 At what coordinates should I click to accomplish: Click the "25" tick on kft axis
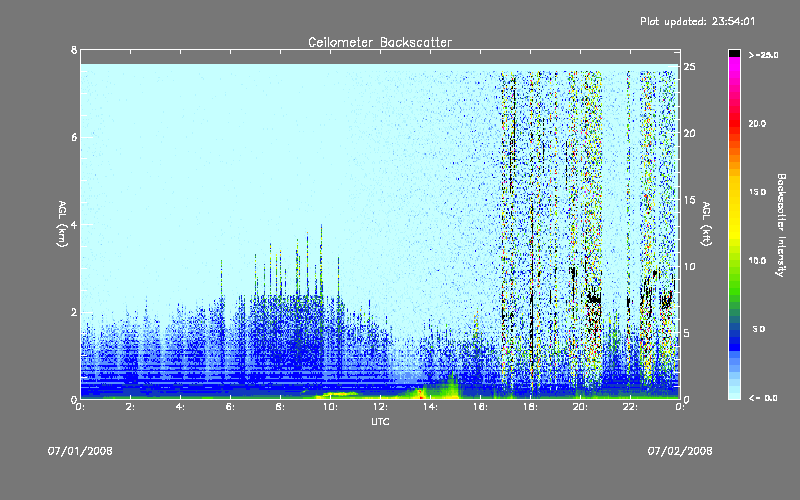[x=689, y=67]
